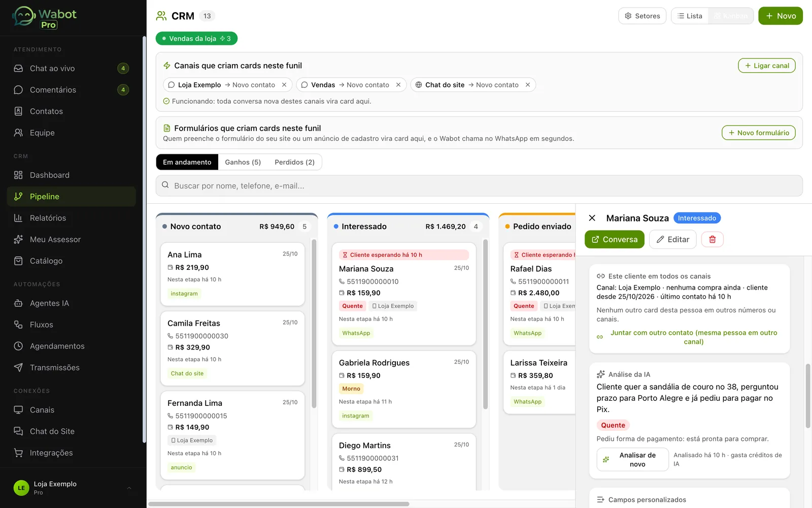Open Comentários section
The width and height of the screenshot is (812, 508).
click(71, 90)
